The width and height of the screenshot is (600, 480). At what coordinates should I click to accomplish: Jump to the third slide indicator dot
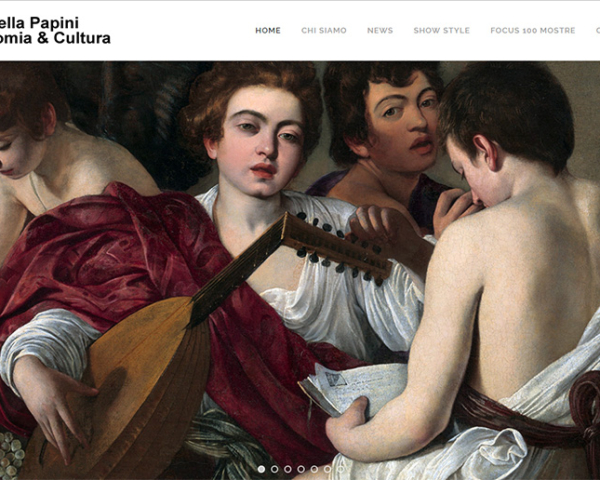[x=288, y=469]
